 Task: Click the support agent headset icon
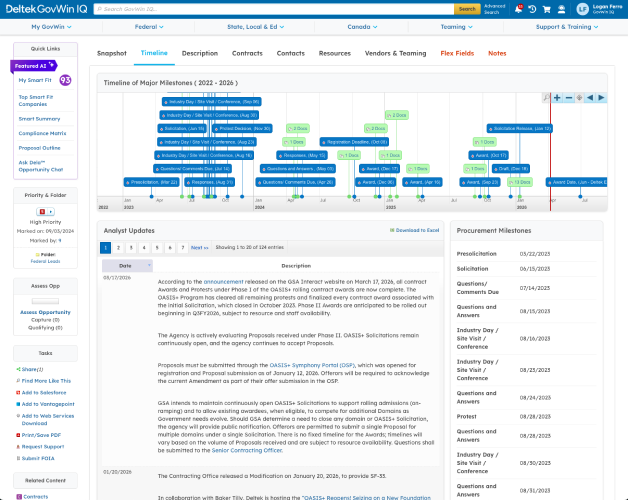click(x=562, y=9)
